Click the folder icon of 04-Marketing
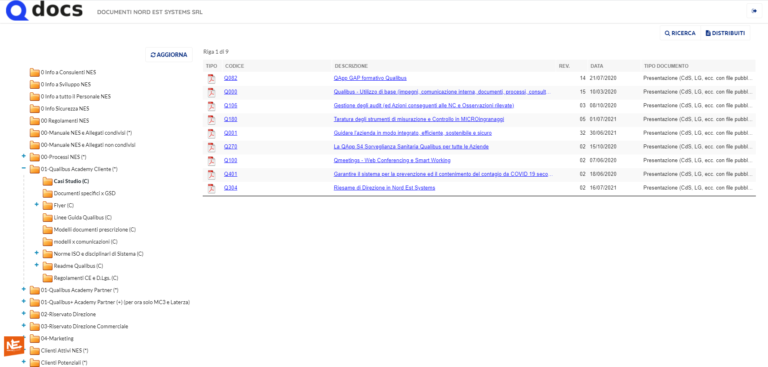This screenshot has height=367, width=768. click(34, 339)
